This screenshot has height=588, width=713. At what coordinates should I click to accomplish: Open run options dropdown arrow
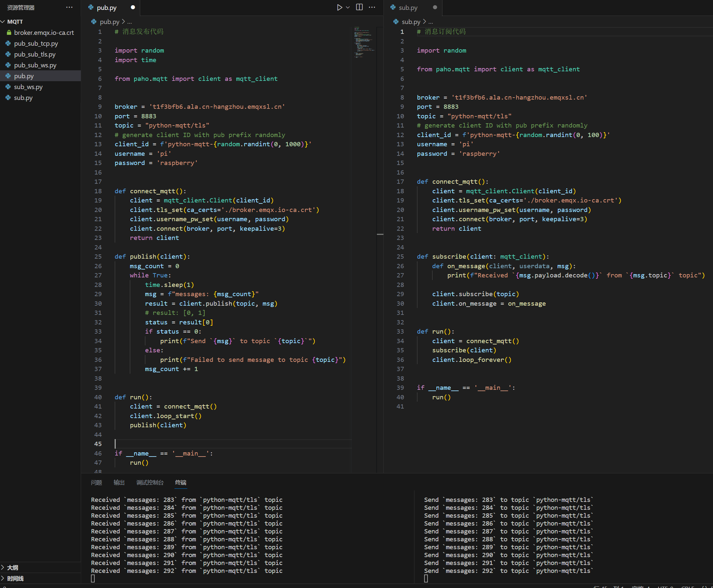tap(348, 8)
